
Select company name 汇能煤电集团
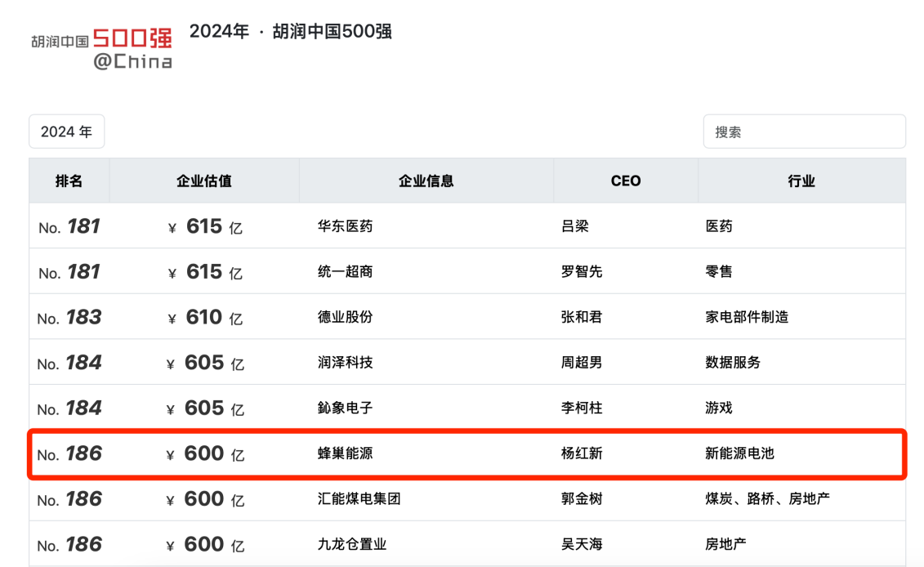click(x=359, y=498)
